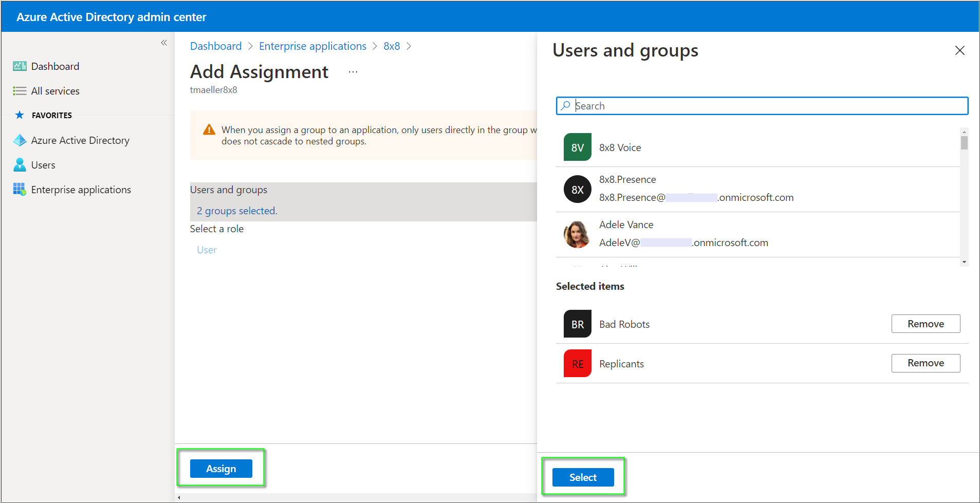Click the 8x8.Presence@ email address text

pos(696,197)
